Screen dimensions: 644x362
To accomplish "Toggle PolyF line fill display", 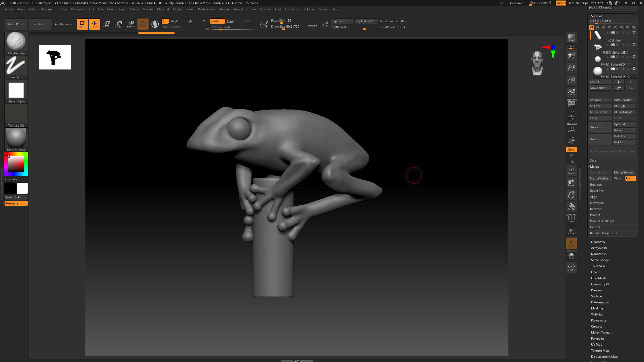I will [571, 219].
